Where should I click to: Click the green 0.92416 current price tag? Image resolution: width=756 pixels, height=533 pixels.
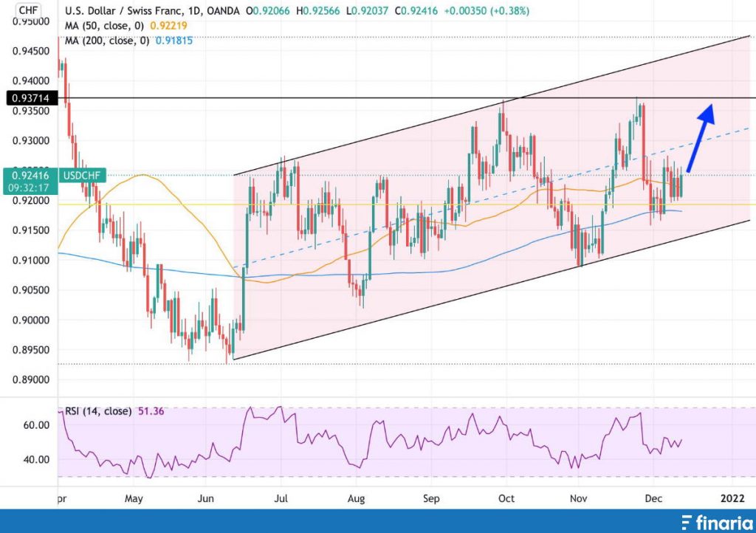coord(31,176)
